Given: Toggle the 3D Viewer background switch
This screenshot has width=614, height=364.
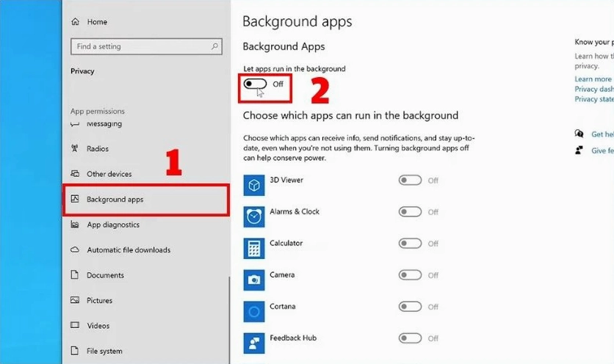Looking at the screenshot, I should tap(410, 180).
